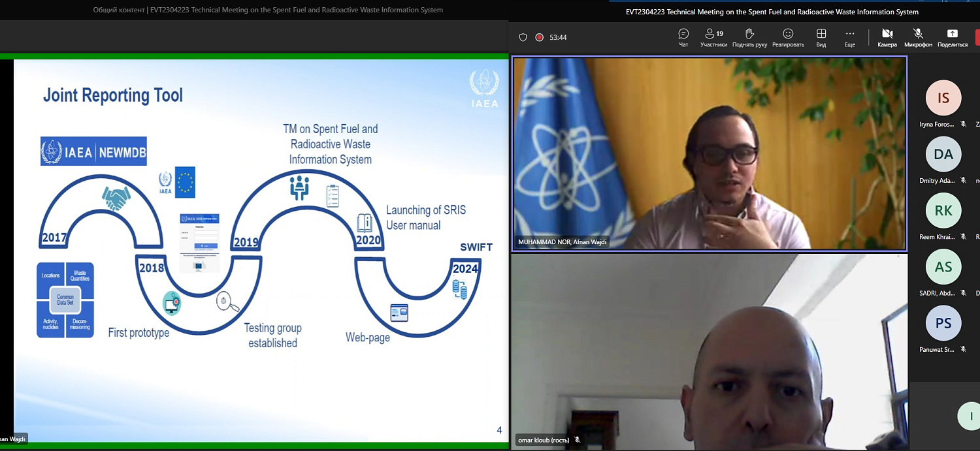Select the MUHAMMAD NOR, Afnan Wajdi video tile
Image resolution: width=980 pixels, height=451 pixels.
710,153
